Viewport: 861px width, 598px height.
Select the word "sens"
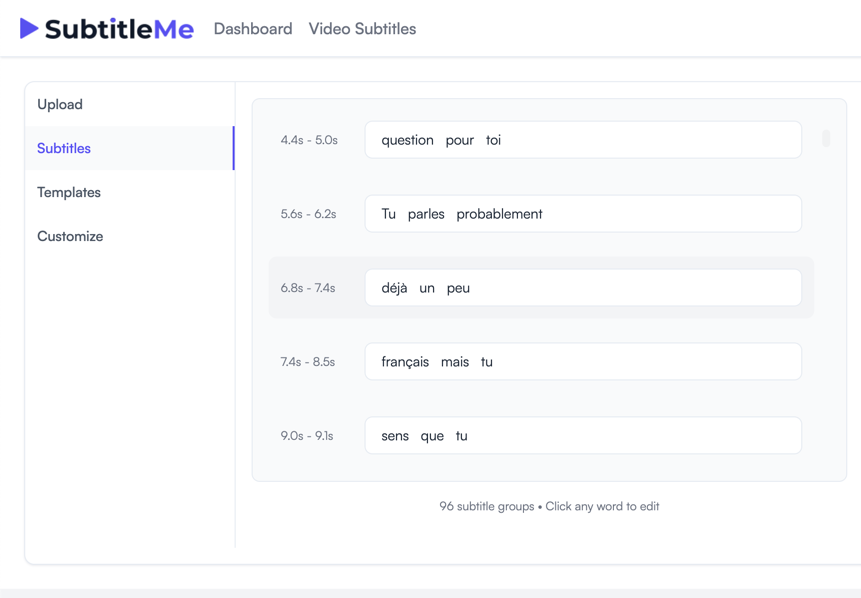coord(395,436)
